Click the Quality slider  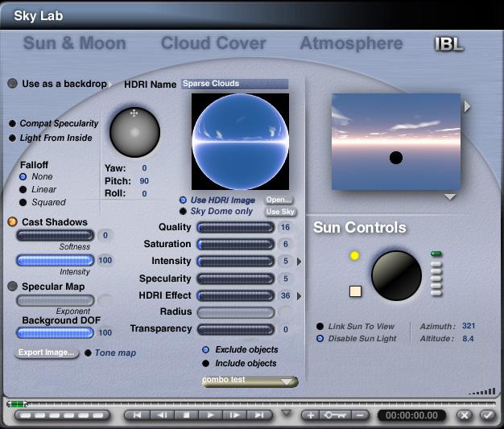tap(236, 227)
